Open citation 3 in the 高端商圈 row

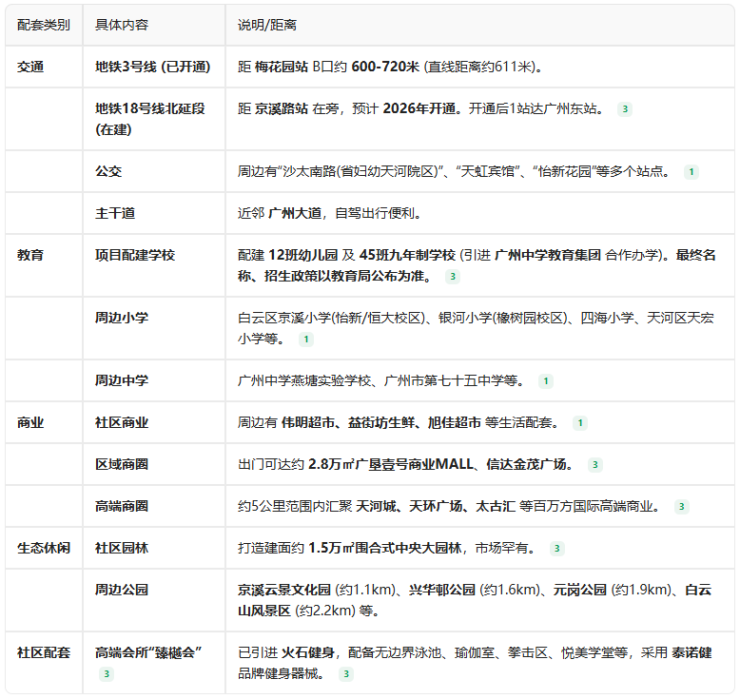[682, 506]
